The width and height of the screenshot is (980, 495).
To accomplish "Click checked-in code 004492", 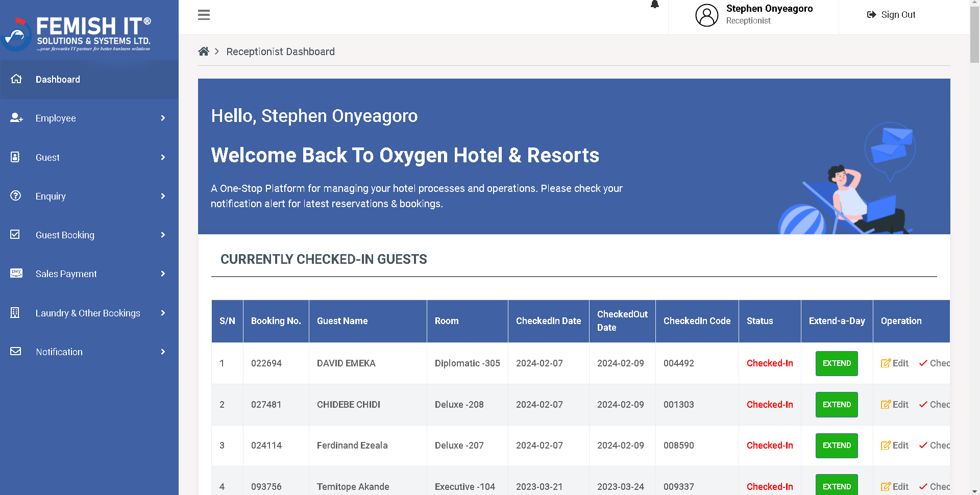I will pos(678,363).
